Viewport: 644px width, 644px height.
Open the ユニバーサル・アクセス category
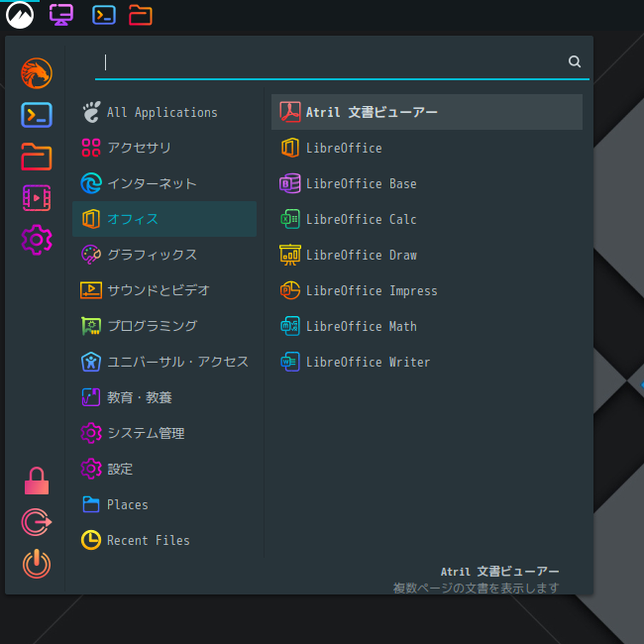pos(164,362)
